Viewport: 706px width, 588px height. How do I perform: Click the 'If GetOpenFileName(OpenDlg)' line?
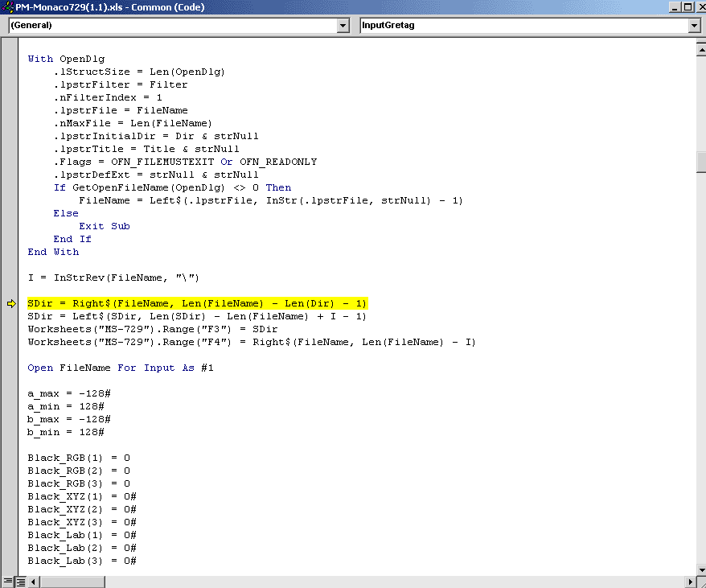[x=172, y=187]
